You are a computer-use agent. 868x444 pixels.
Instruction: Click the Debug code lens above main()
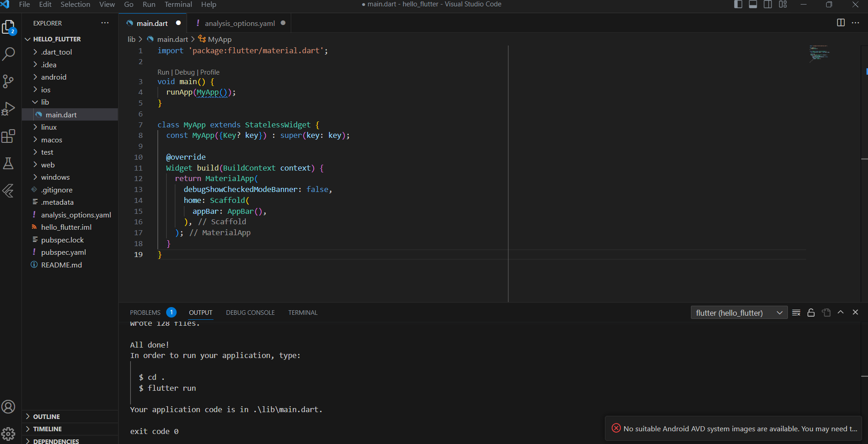(184, 72)
